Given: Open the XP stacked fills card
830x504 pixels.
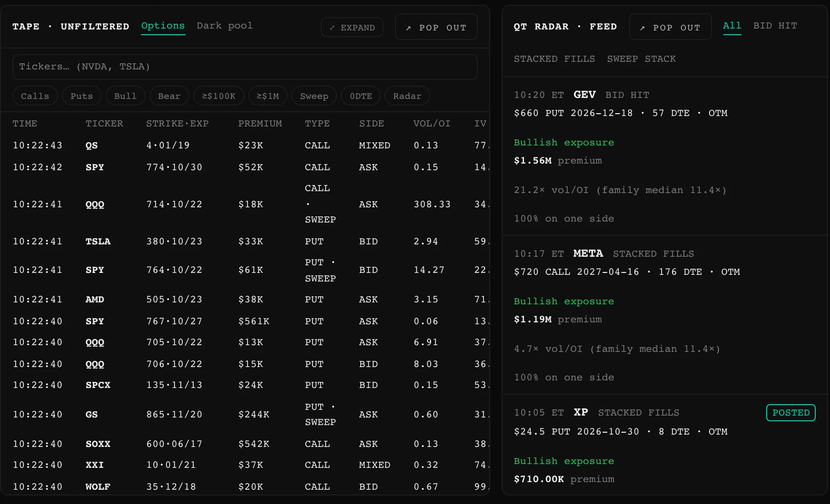Looking at the screenshot, I should click(665, 445).
